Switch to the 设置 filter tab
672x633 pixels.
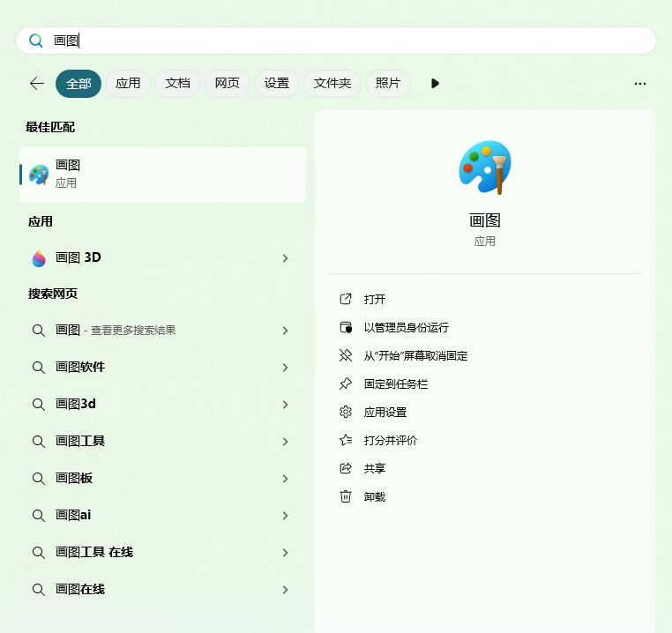coord(276,83)
